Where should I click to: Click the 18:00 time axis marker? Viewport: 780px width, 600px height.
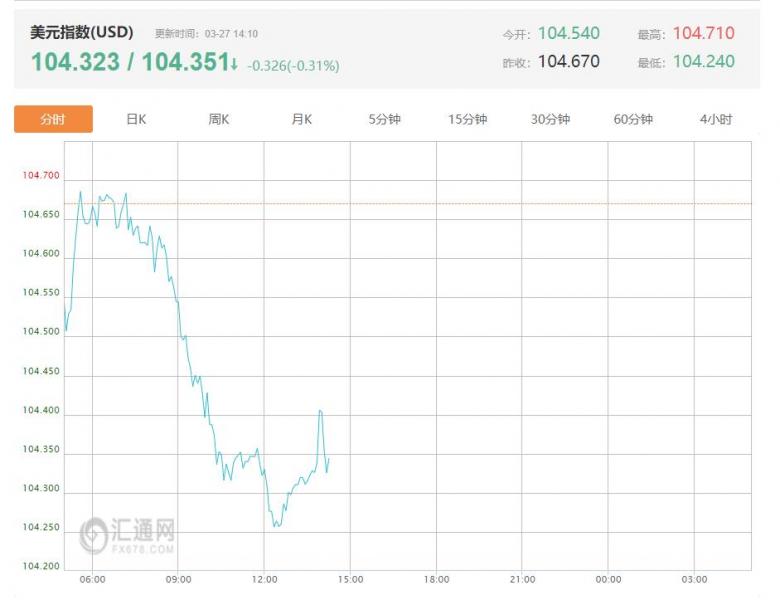436,580
